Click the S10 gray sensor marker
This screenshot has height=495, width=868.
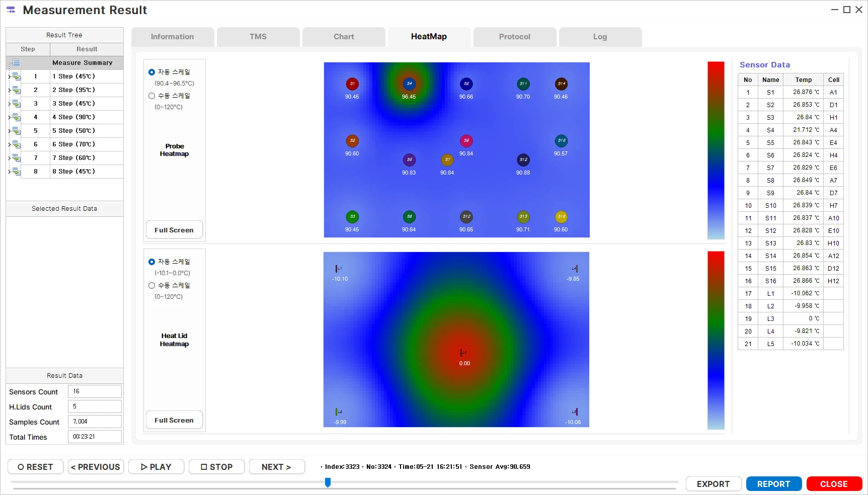[466, 217]
